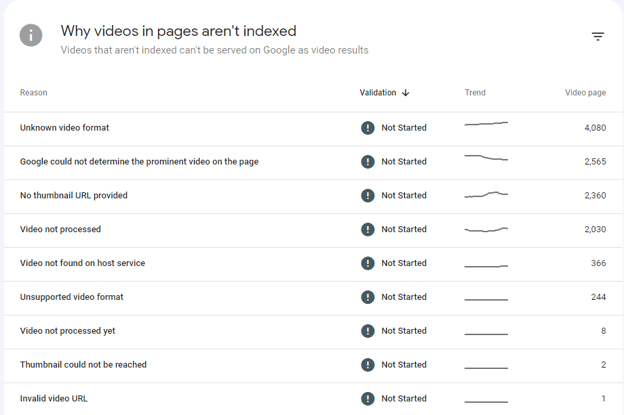Viewport: 624px width, 415px height.
Task: Open Google could not determine prominent video row
Action: click(x=139, y=162)
